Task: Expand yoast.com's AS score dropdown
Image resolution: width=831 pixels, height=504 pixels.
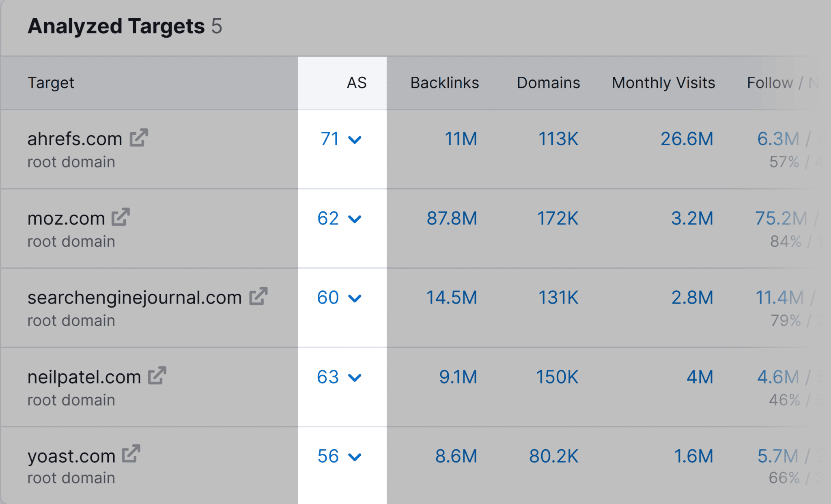Action: pyautogui.click(x=355, y=458)
